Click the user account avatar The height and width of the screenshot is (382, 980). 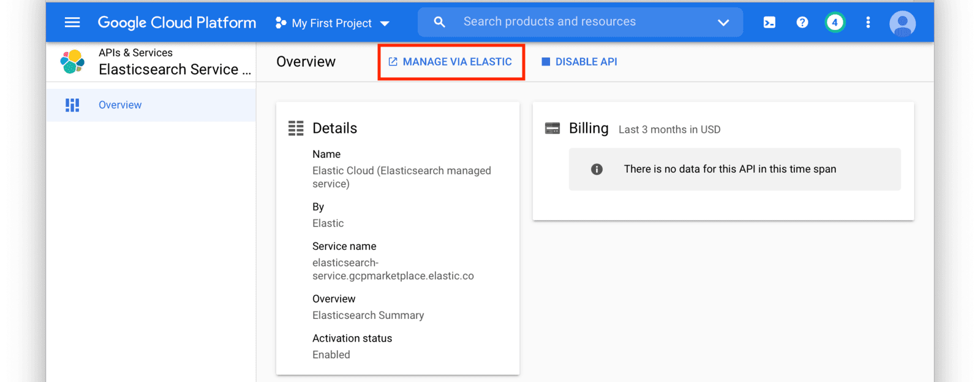(x=902, y=23)
